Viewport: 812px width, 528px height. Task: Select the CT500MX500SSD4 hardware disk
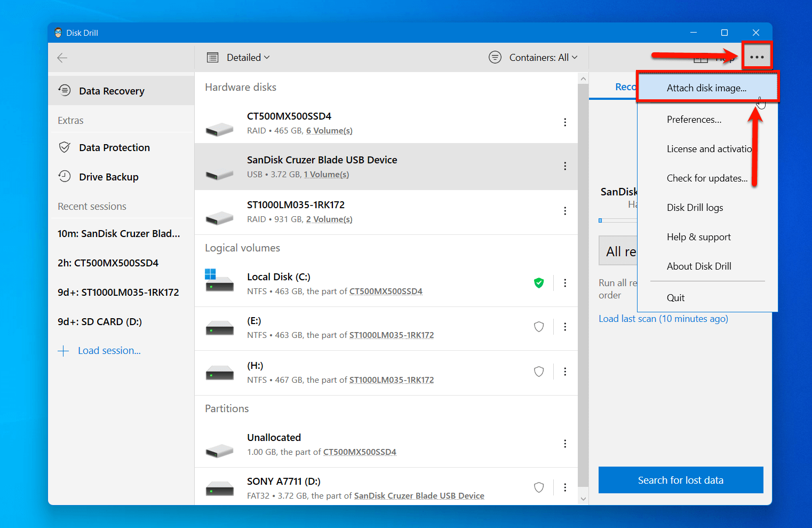pyautogui.click(x=386, y=122)
